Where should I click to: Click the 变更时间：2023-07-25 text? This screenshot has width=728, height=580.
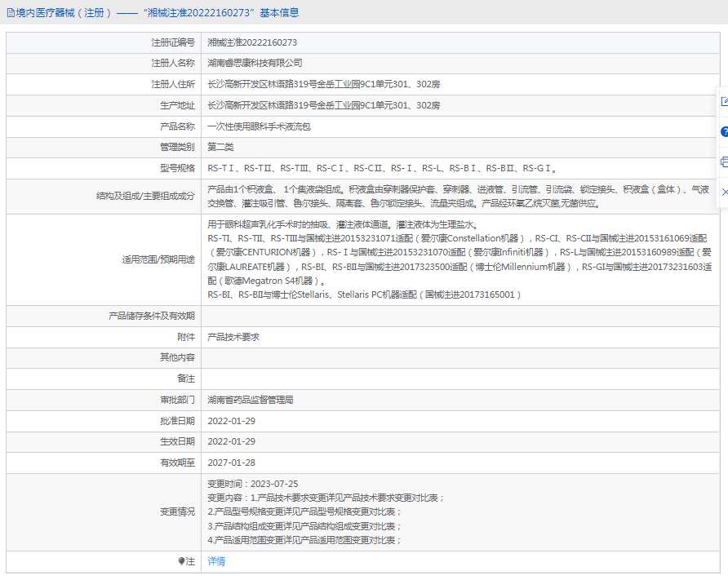pos(252,484)
